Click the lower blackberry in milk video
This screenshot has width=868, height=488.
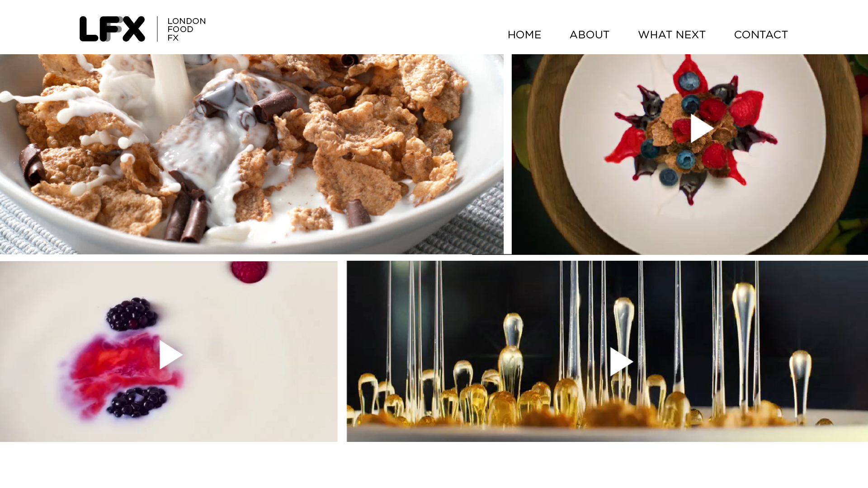tap(137, 402)
